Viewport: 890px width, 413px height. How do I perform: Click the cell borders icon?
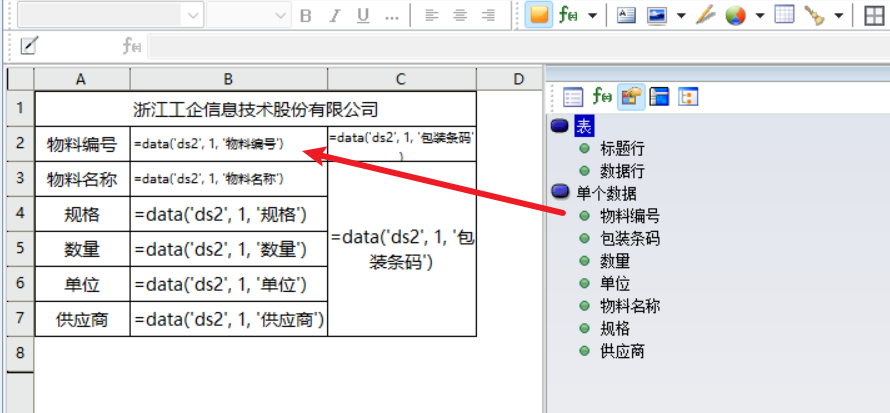coord(875,16)
